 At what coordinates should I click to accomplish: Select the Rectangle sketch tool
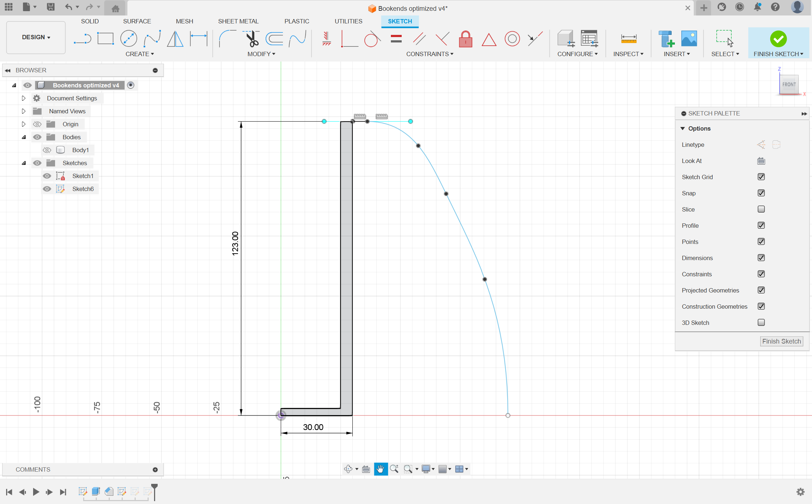pyautogui.click(x=105, y=38)
